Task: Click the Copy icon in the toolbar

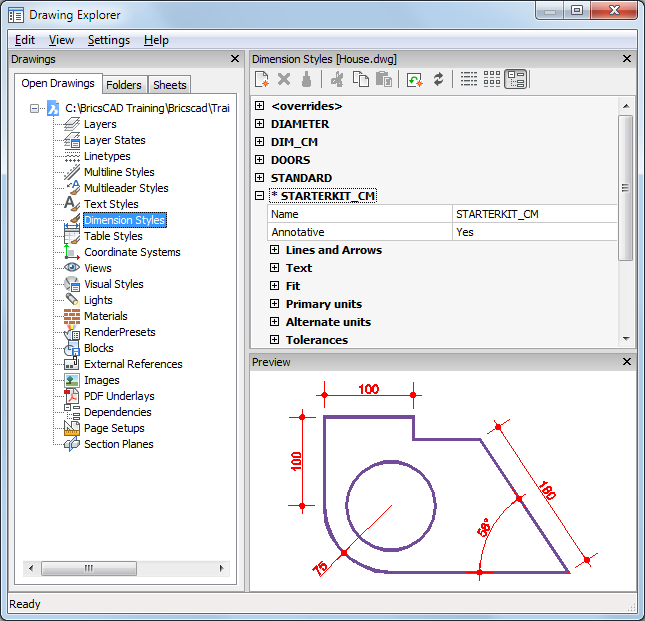Action: (360, 79)
